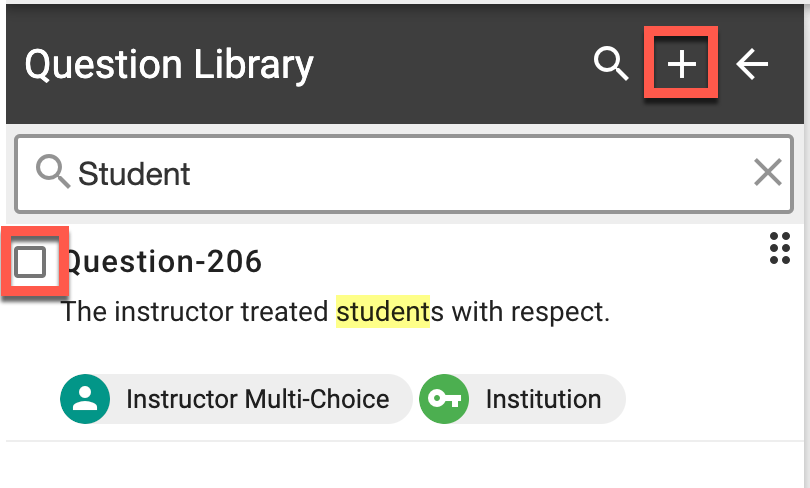Viewport: 810px width, 488px height.
Task: Click the highlighted word "student" in the question
Action: point(382,312)
